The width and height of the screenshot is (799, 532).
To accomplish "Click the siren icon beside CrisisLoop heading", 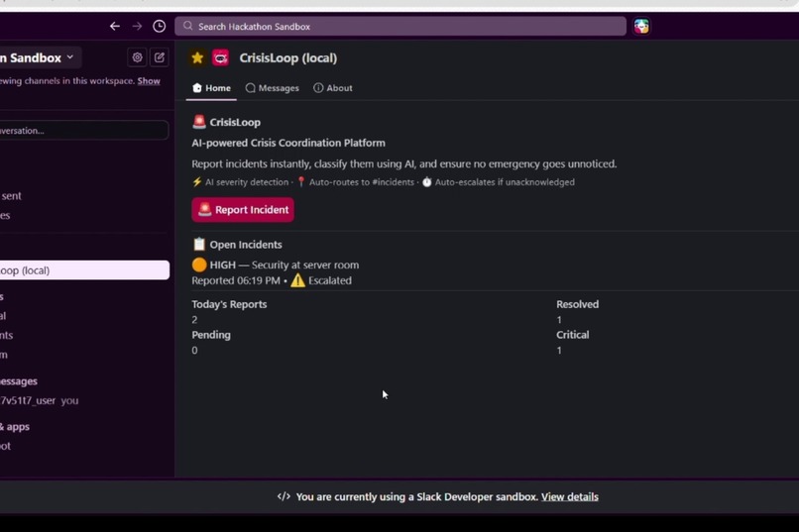I will coord(199,122).
